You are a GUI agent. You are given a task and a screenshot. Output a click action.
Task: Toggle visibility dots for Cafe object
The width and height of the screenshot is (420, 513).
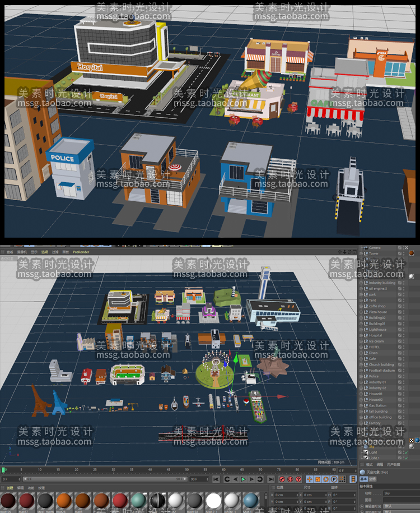(404, 359)
